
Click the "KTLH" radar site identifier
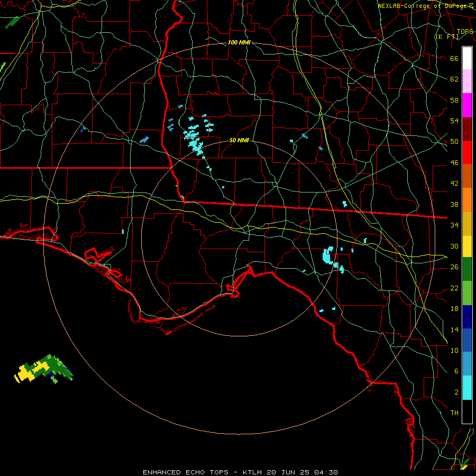pos(253,472)
